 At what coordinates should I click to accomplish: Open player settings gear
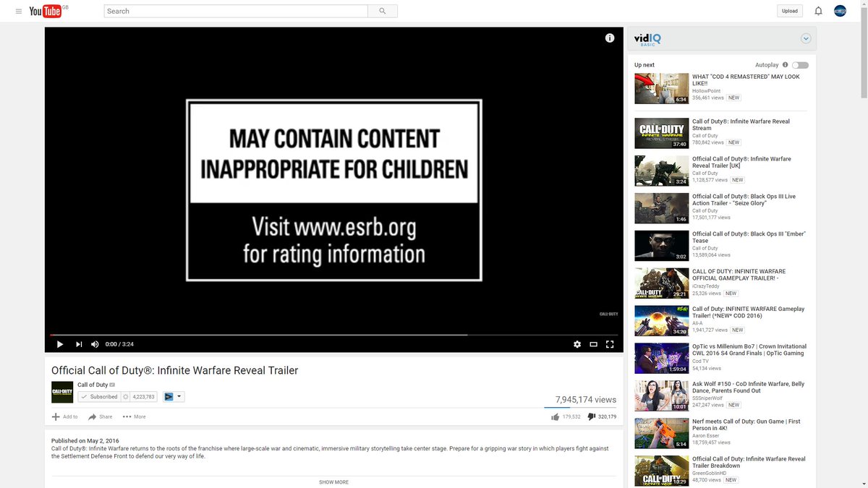(577, 344)
